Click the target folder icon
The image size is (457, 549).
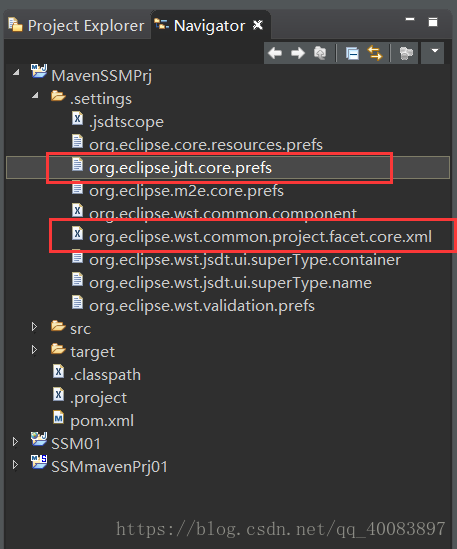tap(58, 349)
